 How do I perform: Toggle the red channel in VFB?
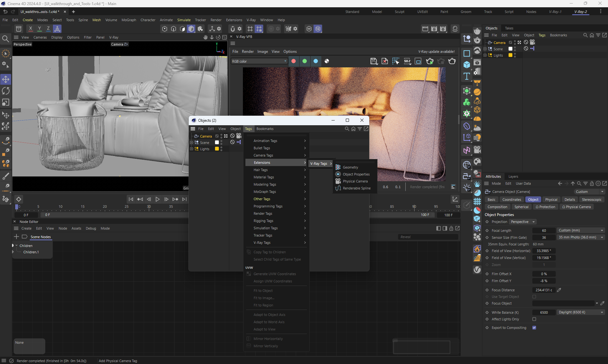tap(294, 61)
